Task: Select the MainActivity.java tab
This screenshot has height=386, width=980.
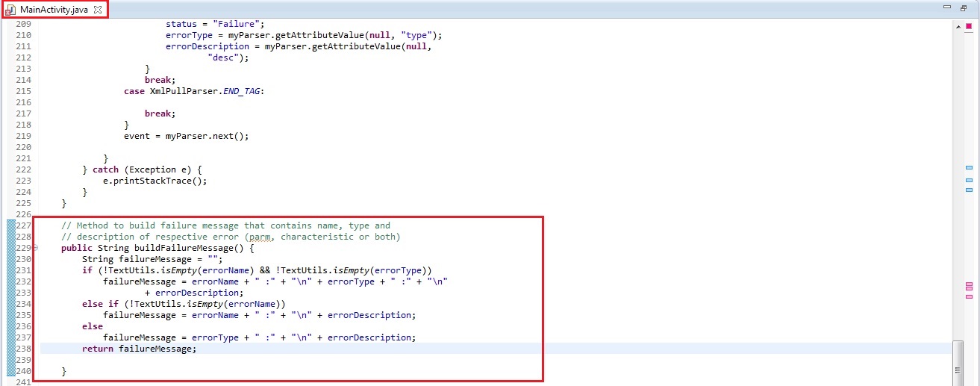Action: 54,9
